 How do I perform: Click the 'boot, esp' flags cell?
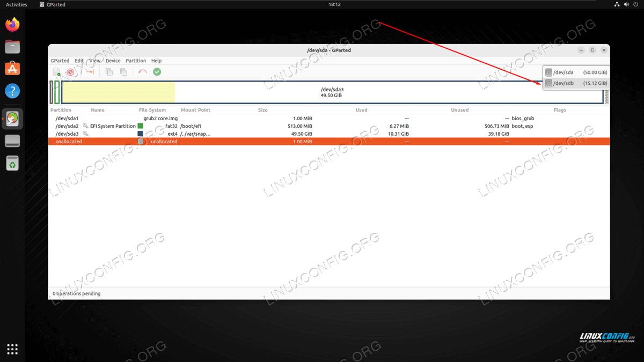click(x=522, y=126)
